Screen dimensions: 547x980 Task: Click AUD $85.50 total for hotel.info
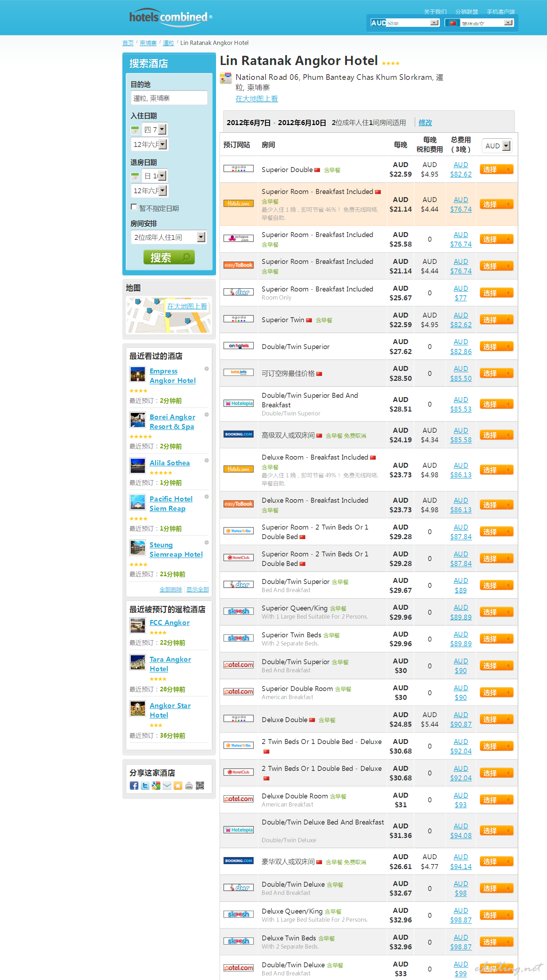tap(461, 373)
